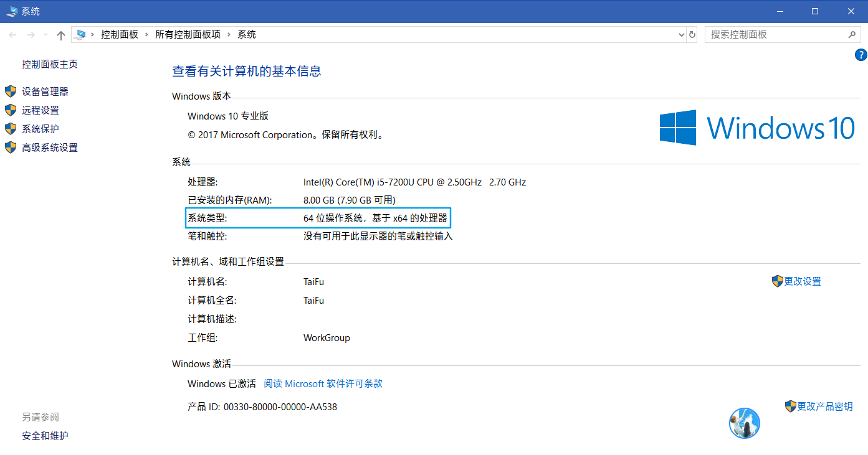Click the 没有可用于此显示器的笔或触控输入 text
This screenshot has height=455, width=868.
click(378, 236)
